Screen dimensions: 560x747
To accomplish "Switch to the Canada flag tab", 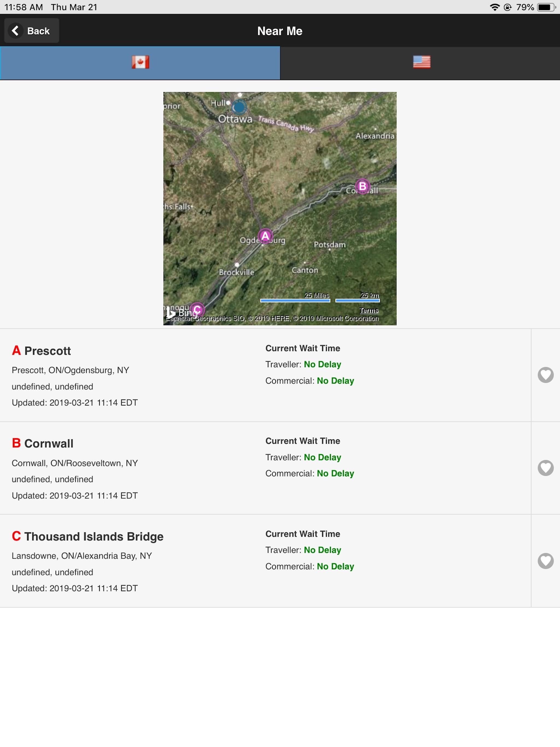I will (140, 62).
